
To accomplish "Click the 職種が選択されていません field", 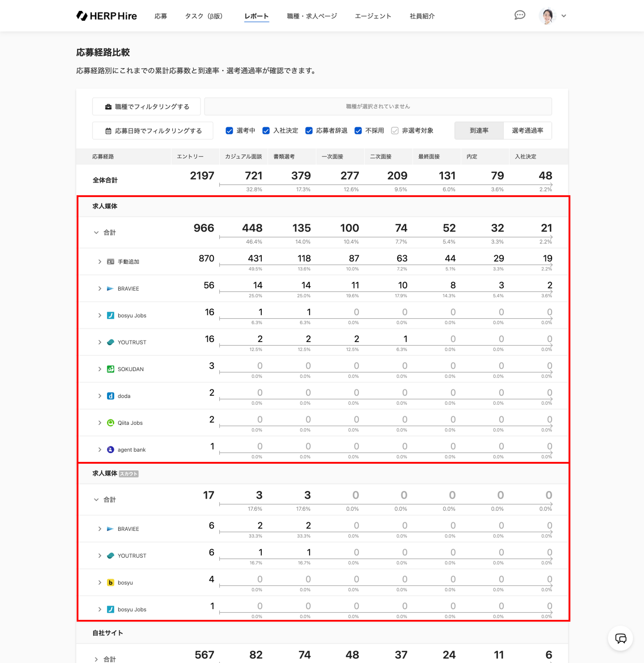I will (378, 107).
